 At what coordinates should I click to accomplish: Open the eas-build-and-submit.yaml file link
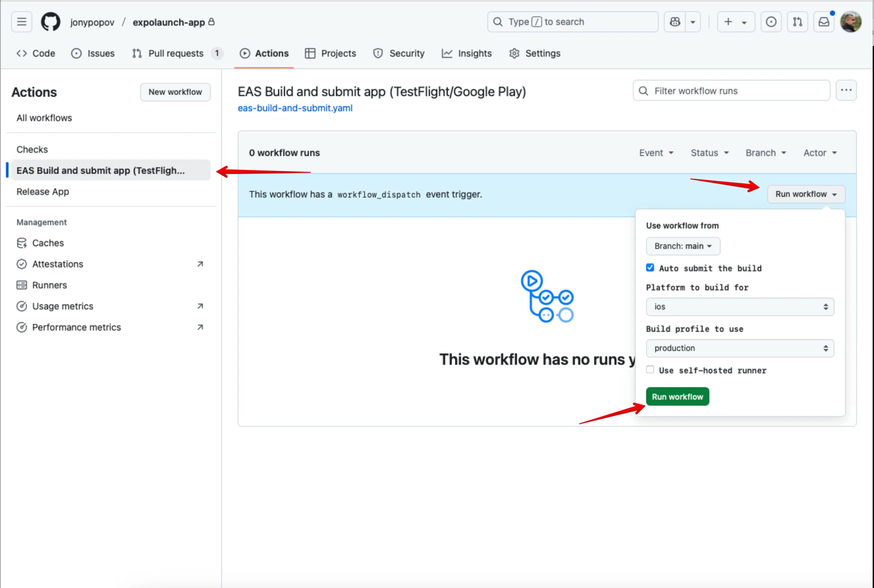[295, 108]
